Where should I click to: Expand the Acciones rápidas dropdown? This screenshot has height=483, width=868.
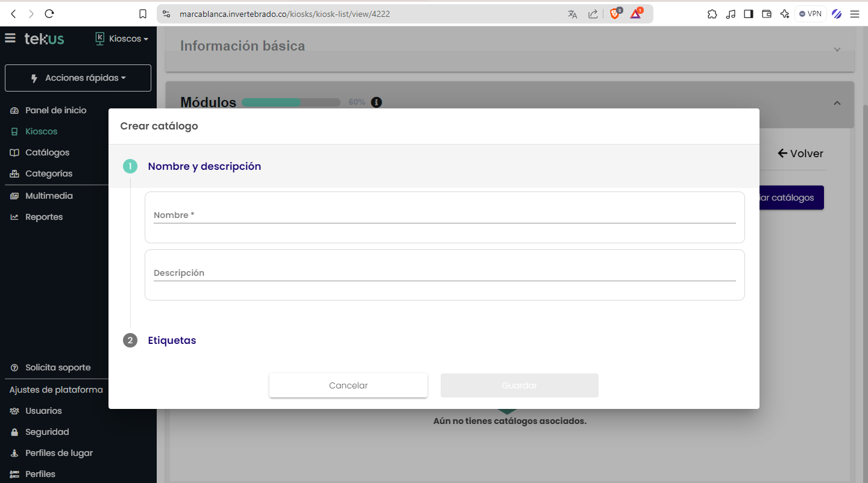[x=78, y=78]
